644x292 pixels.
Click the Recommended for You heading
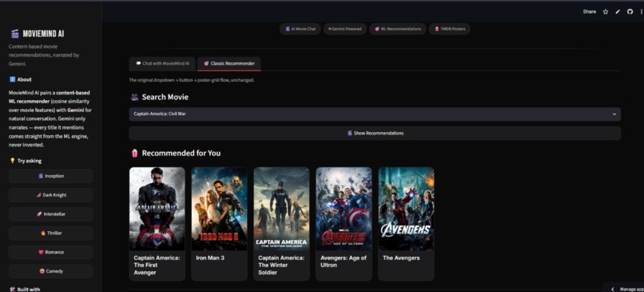coord(181,153)
